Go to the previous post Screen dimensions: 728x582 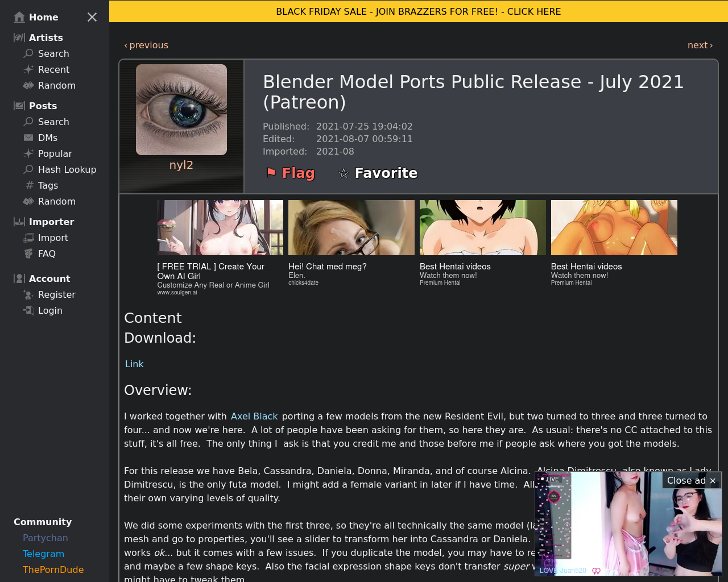pyautogui.click(x=146, y=45)
